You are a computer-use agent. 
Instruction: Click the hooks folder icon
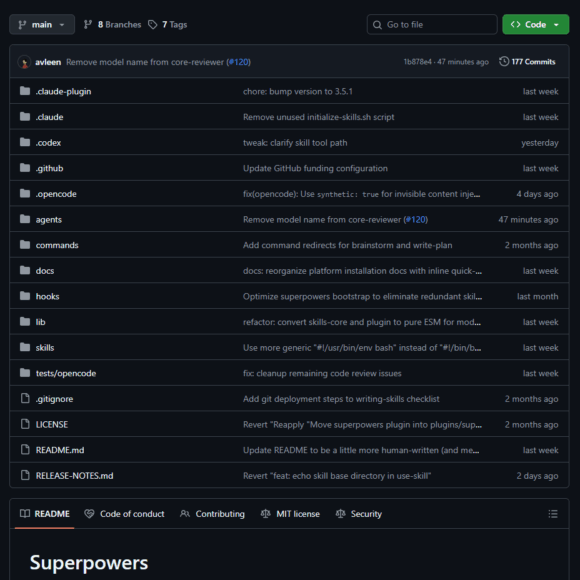[25, 296]
